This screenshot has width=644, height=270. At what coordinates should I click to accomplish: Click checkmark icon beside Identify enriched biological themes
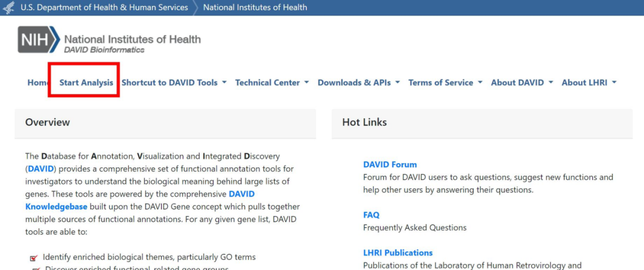pos(33,258)
